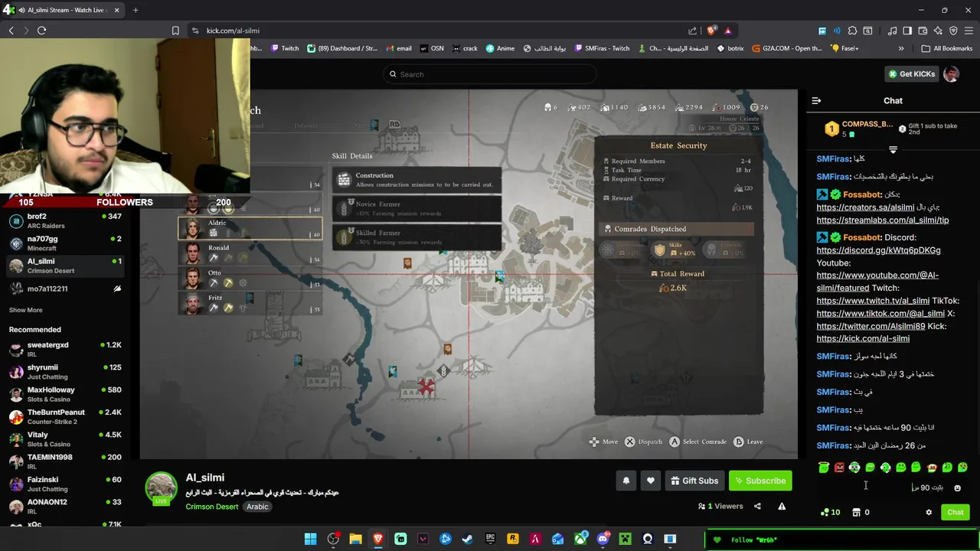
Task: Open TAEMIN1998 recommended channel
Action: coord(65,461)
